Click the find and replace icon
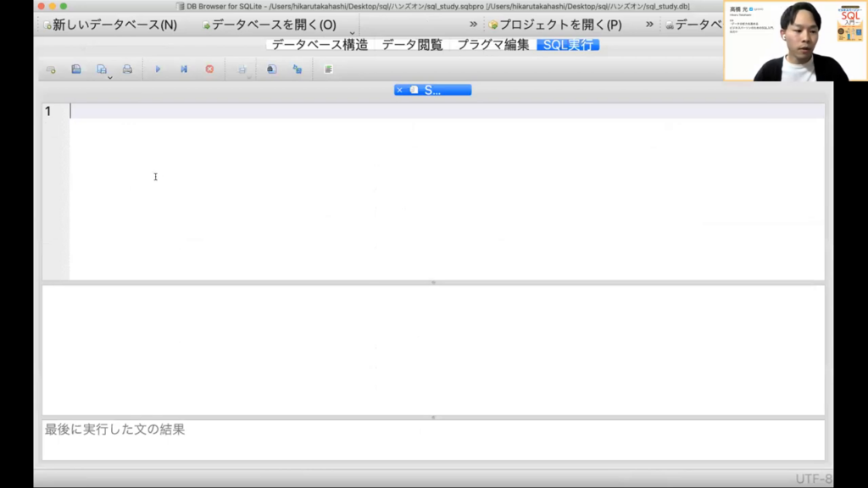The width and height of the screenshot is (868, 488). point(298,69)
